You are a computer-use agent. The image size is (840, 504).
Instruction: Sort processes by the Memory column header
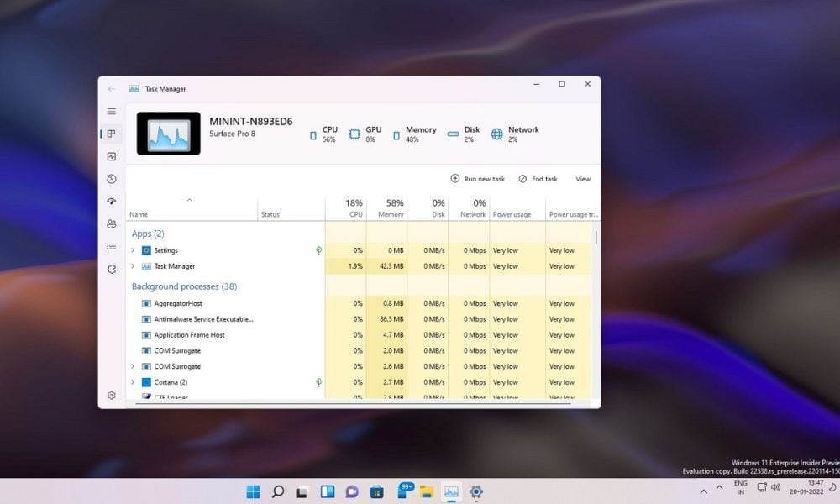click(388, 208)
